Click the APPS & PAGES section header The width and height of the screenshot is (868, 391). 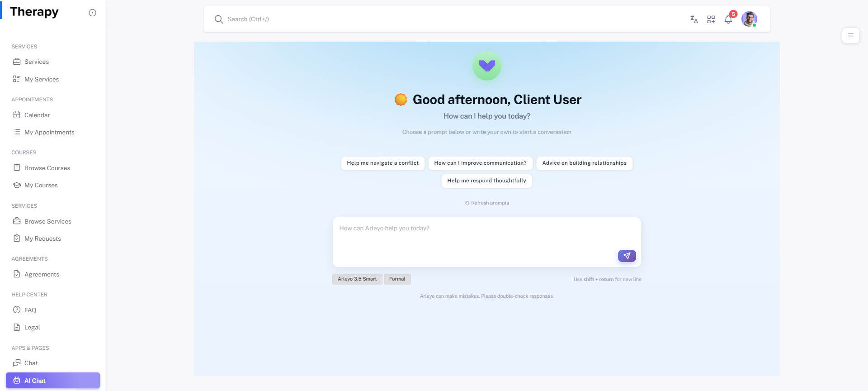pyautogui.click(x=30, y=348)
